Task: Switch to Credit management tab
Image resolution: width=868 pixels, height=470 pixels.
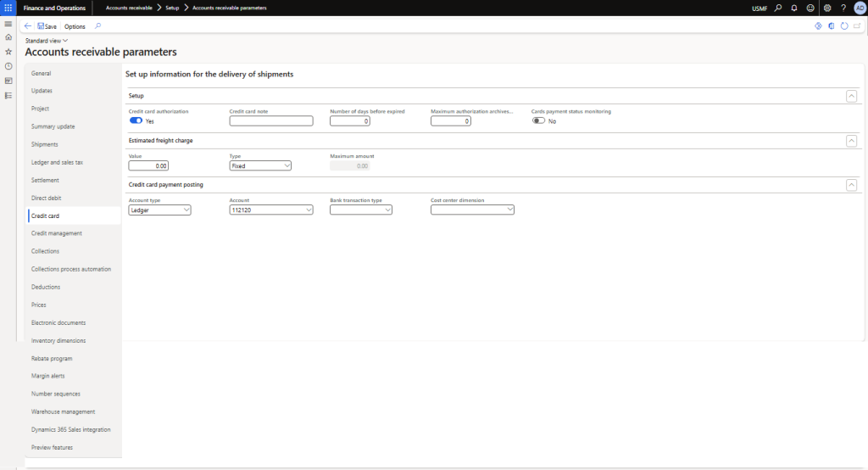Action: [x=57, y=233]
